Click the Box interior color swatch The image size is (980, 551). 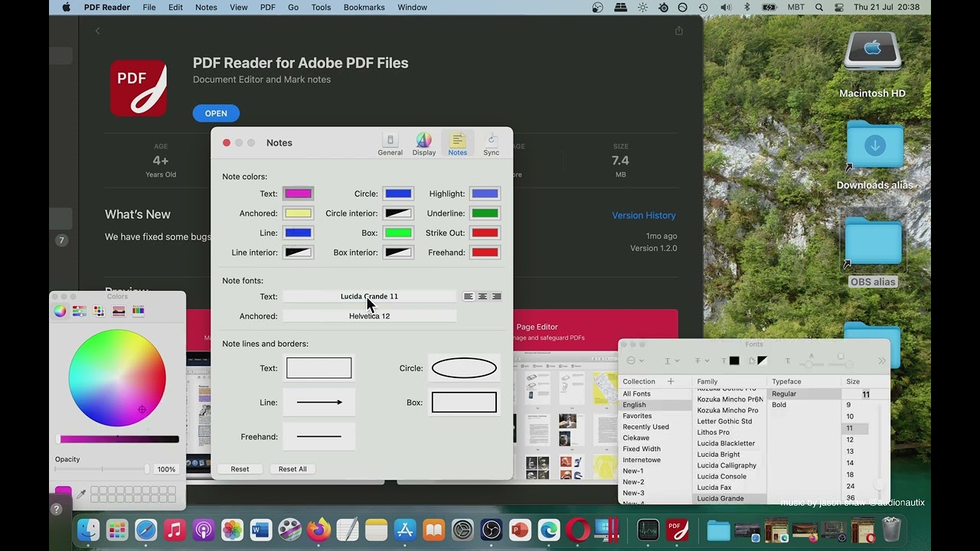tap(398, 253)
